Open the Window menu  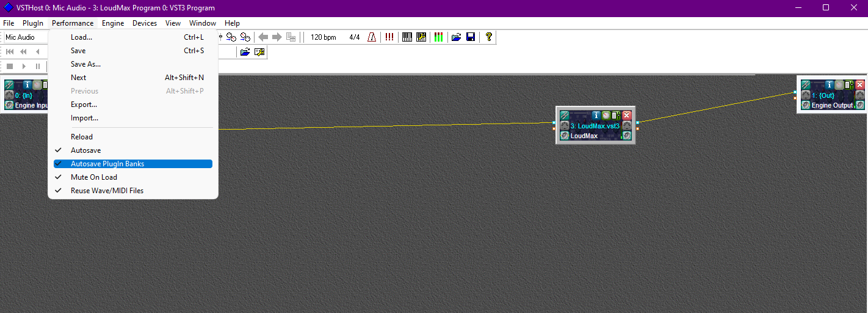point(203,23)
